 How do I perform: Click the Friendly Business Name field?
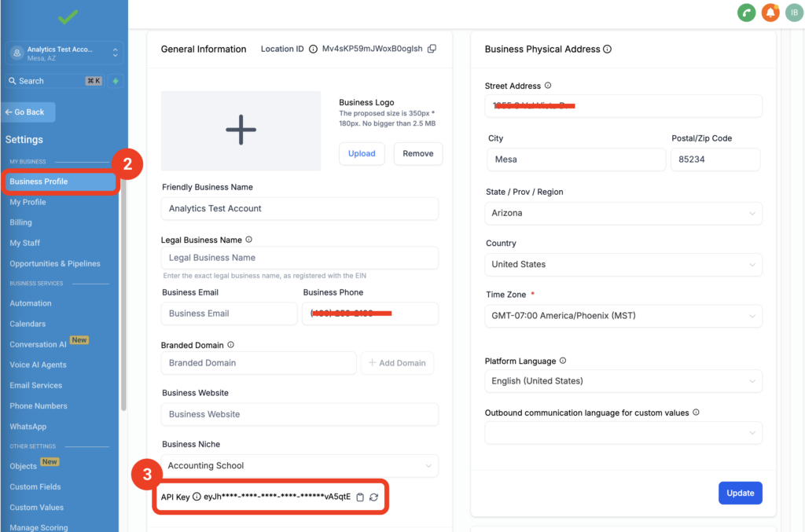coord(300,208)
